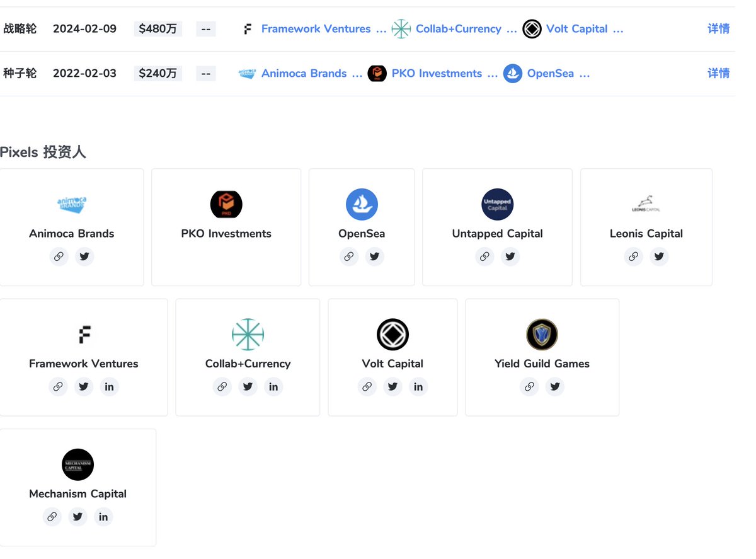Screen dimensions: 756x559
Task: Click the Leonis Capital card name
Action: pyautogui.click(x=646, y=233)
